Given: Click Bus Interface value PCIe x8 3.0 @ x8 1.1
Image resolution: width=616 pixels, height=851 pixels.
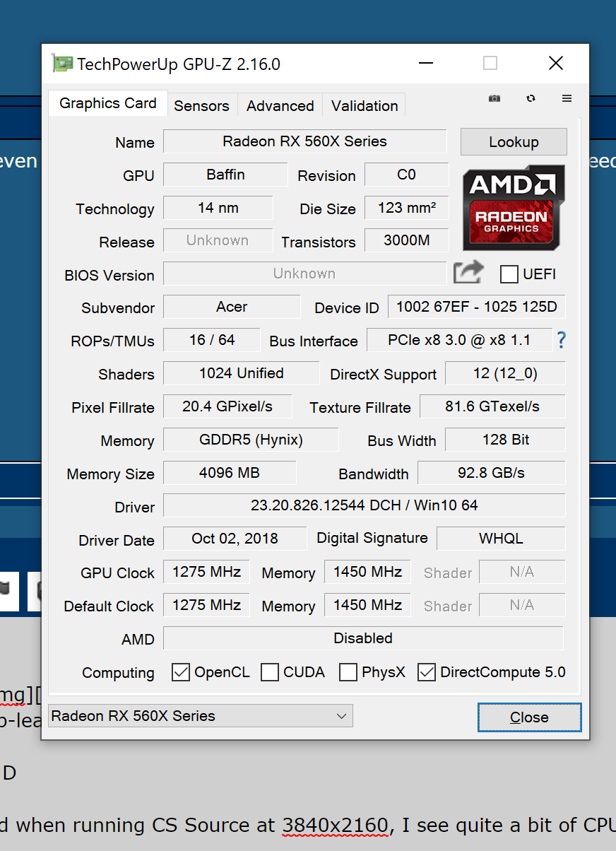Looking at the screenshot, I should pyautogui.click(x=459, y=339).
